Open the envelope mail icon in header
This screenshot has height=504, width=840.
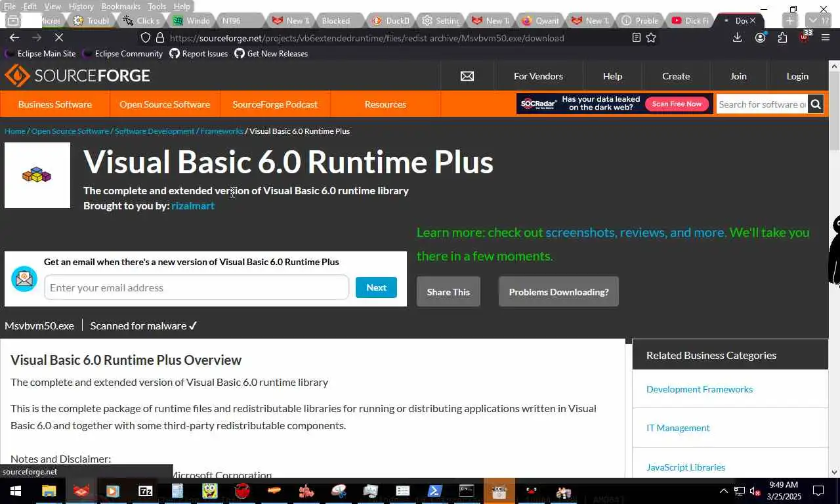tap(467, 76)
